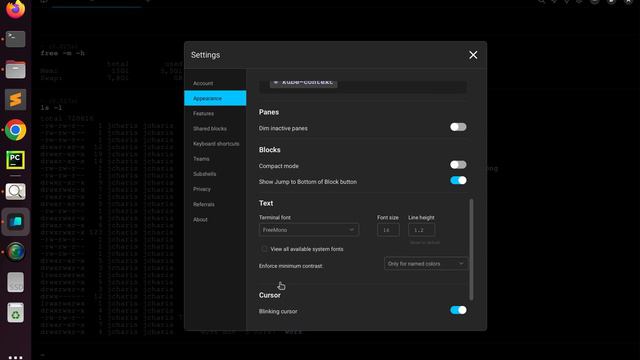This screenshot has width=640, height=360.
Task: Open the Features settings section
Action: click(x=203, y=113)
